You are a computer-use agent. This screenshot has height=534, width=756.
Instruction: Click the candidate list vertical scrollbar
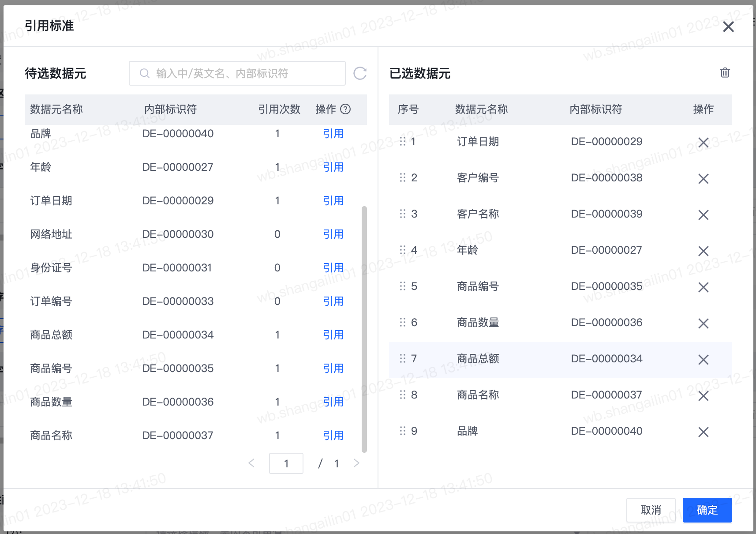click(x=364, y=329)
